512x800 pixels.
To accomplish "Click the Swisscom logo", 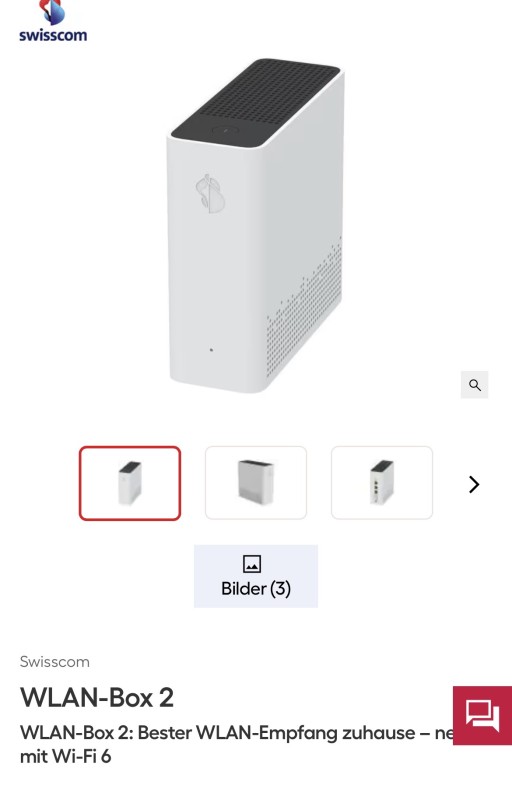I will 53,21.
